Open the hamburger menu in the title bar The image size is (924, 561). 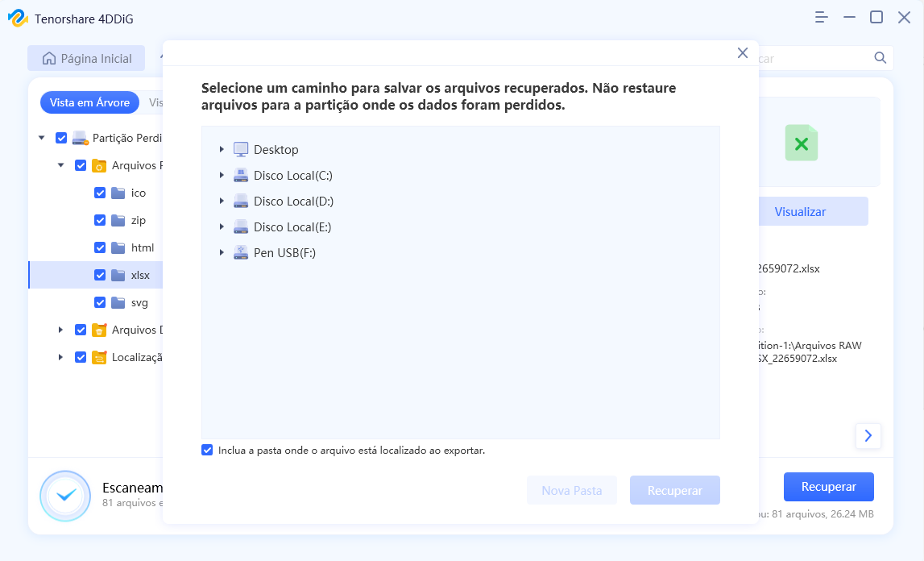click(x=821, y=16)
